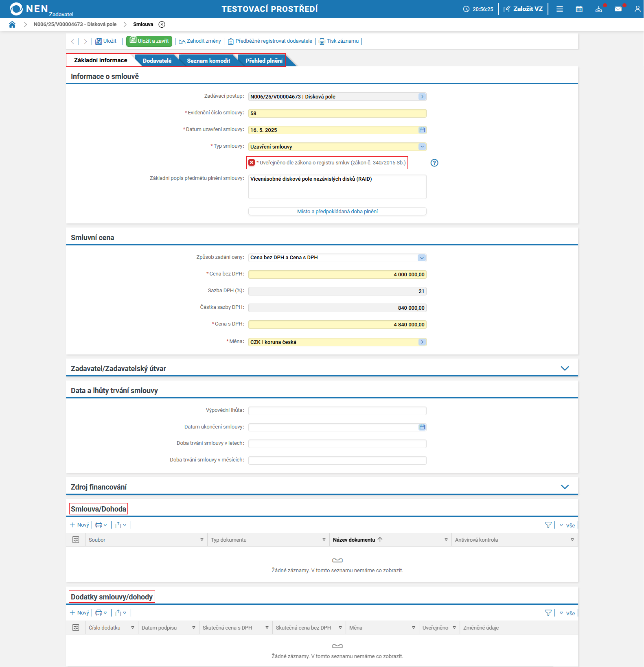Open the downloads icon in header
The height and width of the screenshot is (667, 644).
[x=598, y=9]
